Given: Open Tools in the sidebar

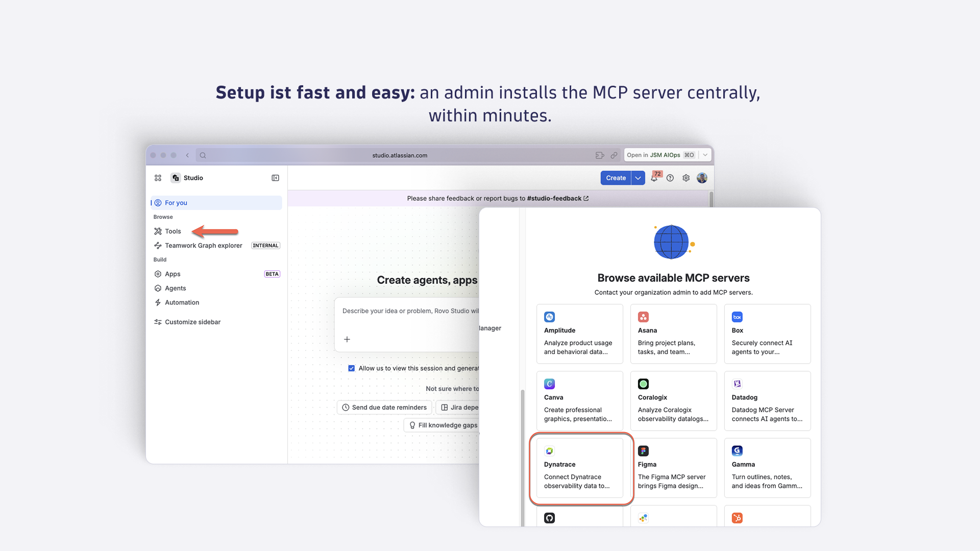Looking at the screenshot, I should [173, 232].
